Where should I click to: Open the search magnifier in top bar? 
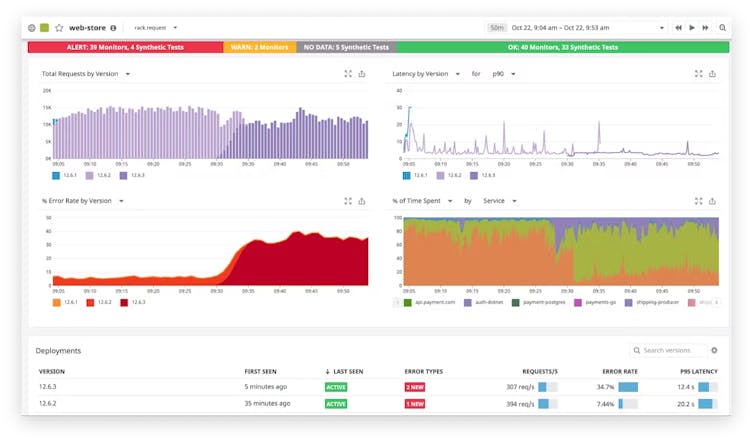coord(723,28)
